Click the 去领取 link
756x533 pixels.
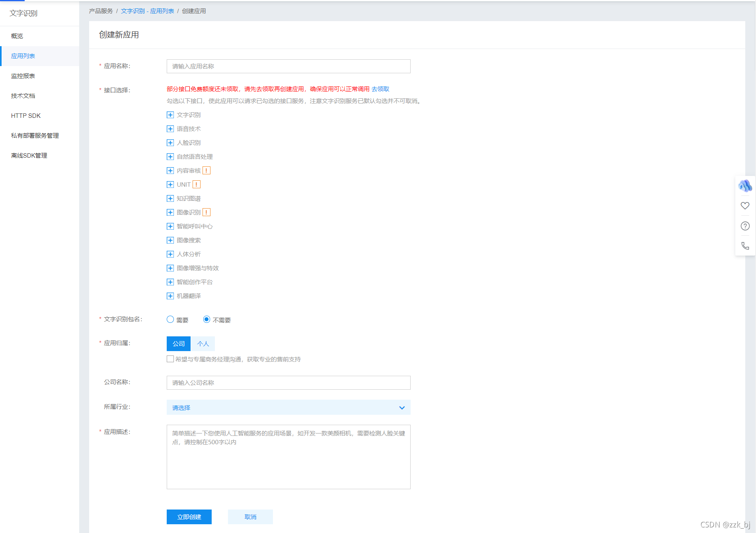(380, 89)
